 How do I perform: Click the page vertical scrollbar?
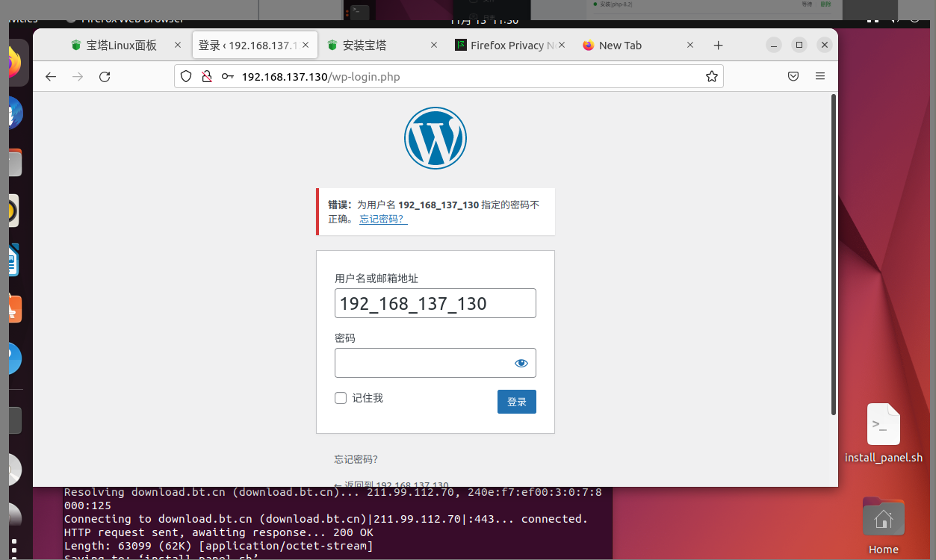coord(834,254)
